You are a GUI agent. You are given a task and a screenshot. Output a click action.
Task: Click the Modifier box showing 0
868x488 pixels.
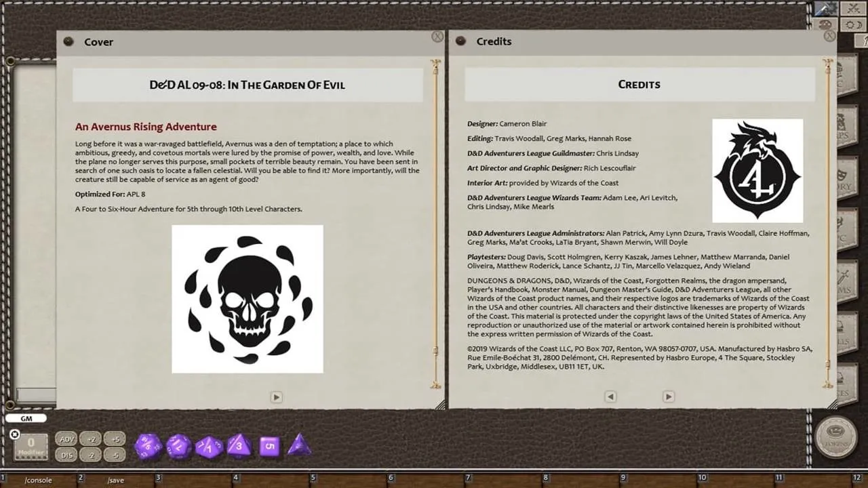(x=31, y=447)
